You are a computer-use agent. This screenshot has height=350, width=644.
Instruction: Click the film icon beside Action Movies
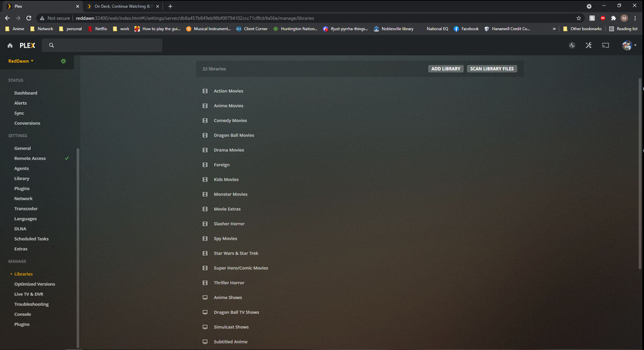pos(205,91)
